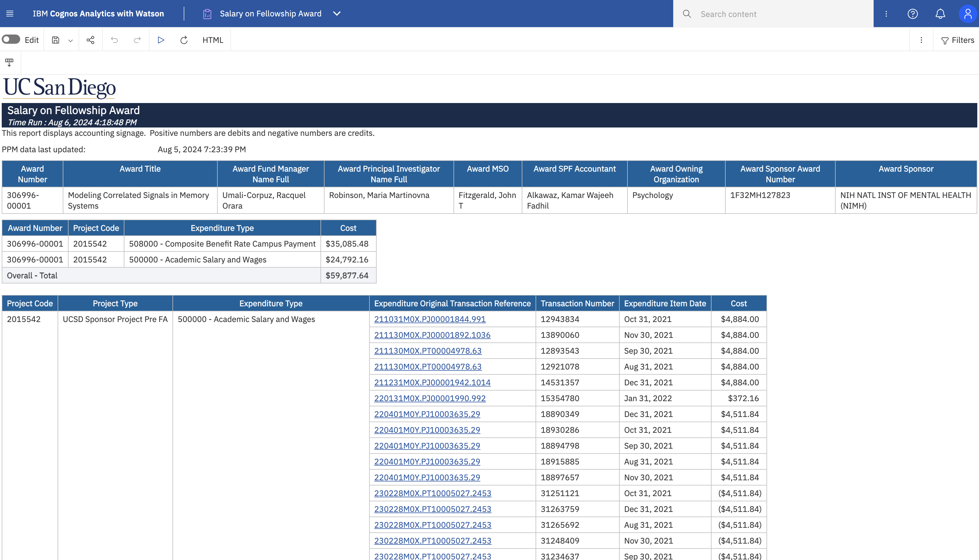Open the header vertical dots menu
Screen dimensions: 979x560
click(x=886, y=14)
